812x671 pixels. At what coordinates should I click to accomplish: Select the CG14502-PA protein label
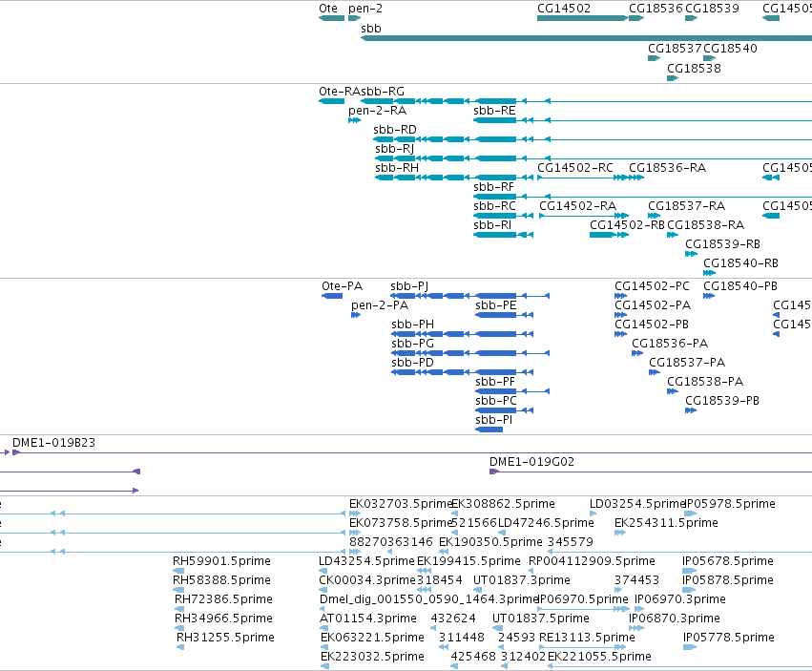pos(653,305)
